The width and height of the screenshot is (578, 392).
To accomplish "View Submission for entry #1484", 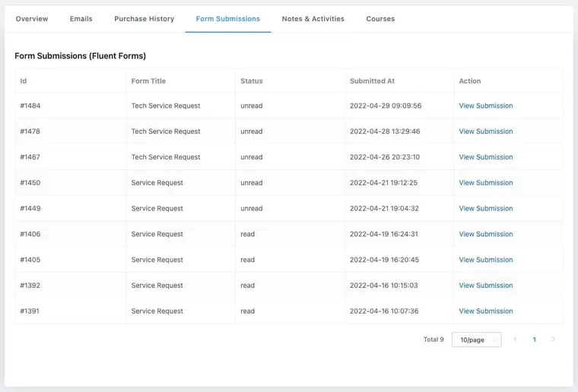I will tap(485, 106).
